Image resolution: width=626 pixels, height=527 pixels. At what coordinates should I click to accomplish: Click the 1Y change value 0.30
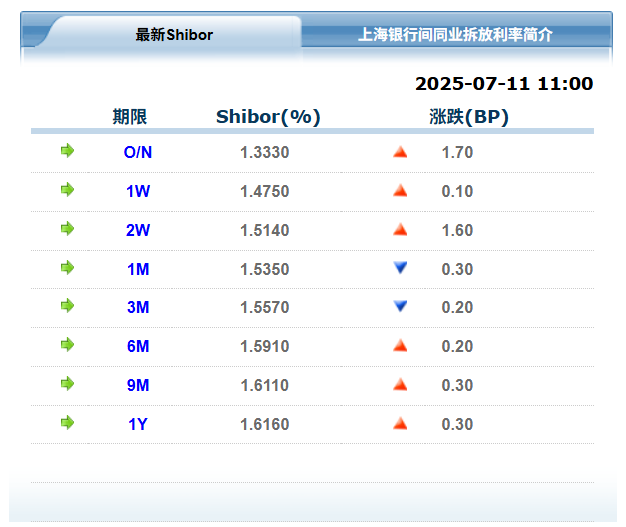coord(457,424)
